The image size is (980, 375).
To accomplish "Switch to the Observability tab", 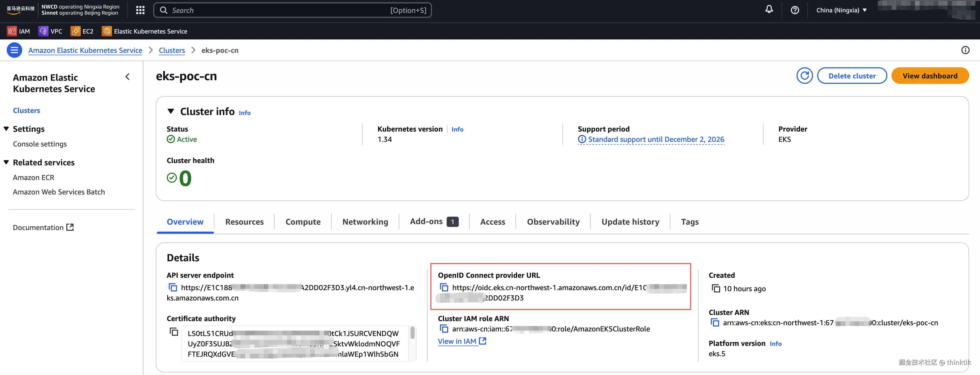I will pyautogui.click(x=553, y=222).
